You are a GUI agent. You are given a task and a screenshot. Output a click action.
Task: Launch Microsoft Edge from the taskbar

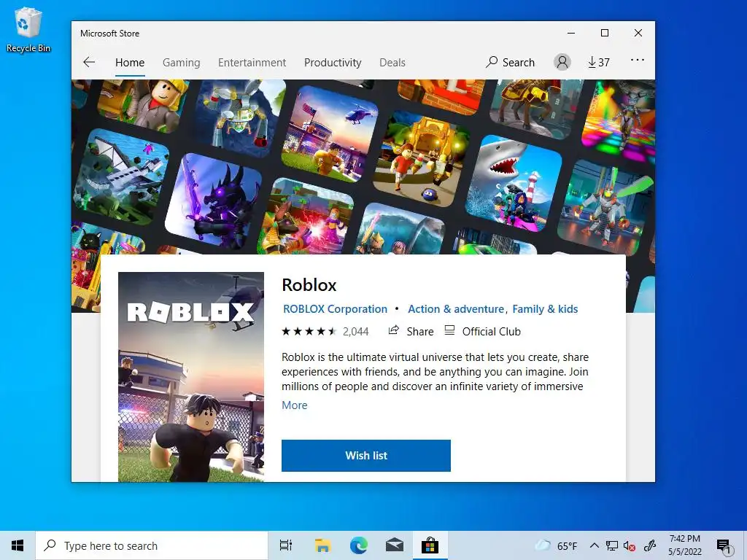coord(359,545)
